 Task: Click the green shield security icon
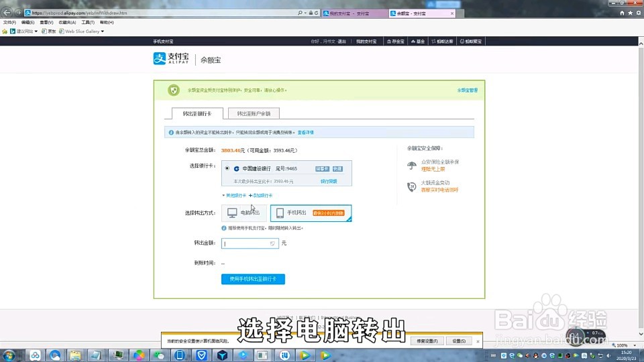click(x=174, y=90)
